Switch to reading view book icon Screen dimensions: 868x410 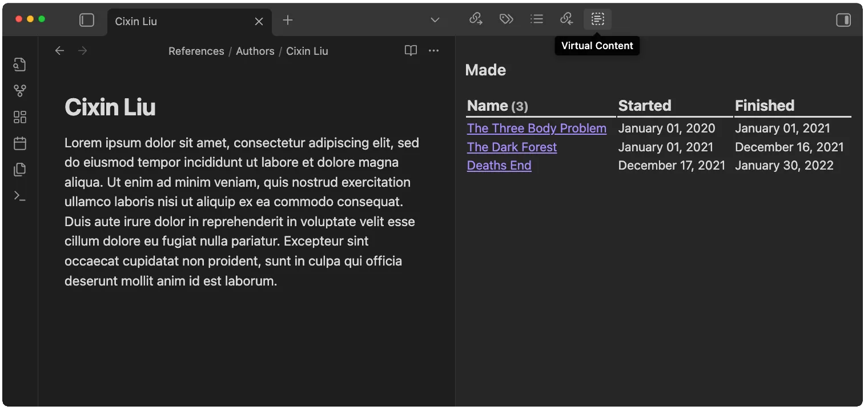tap(411, 51)
